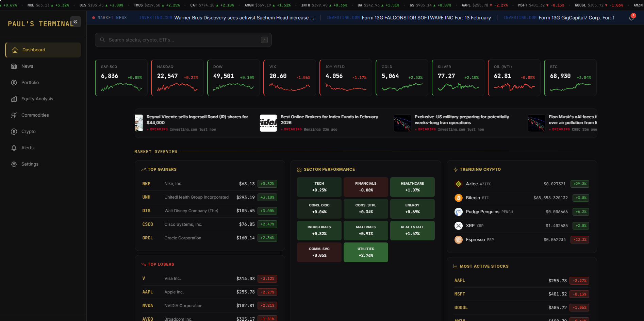Open the notification bell with red badge
The width and height of the screenshot is (644, 321).
[x=631, y=18]
